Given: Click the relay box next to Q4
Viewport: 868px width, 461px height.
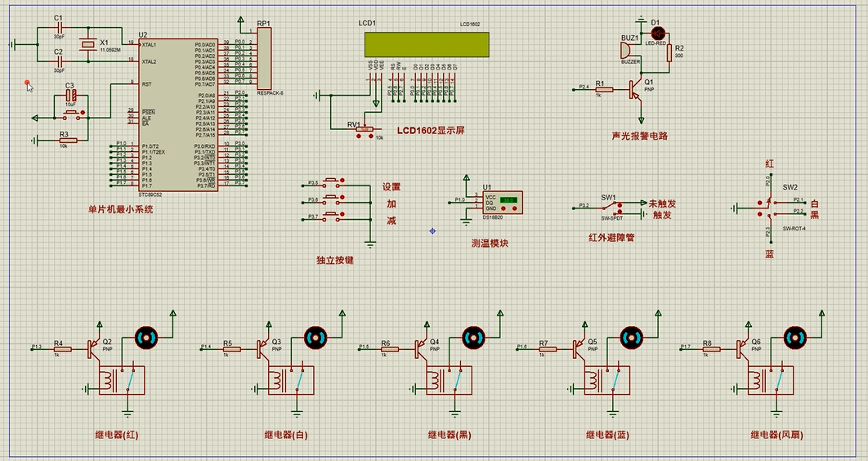Looking at the screenshot, I should (449, 380).
